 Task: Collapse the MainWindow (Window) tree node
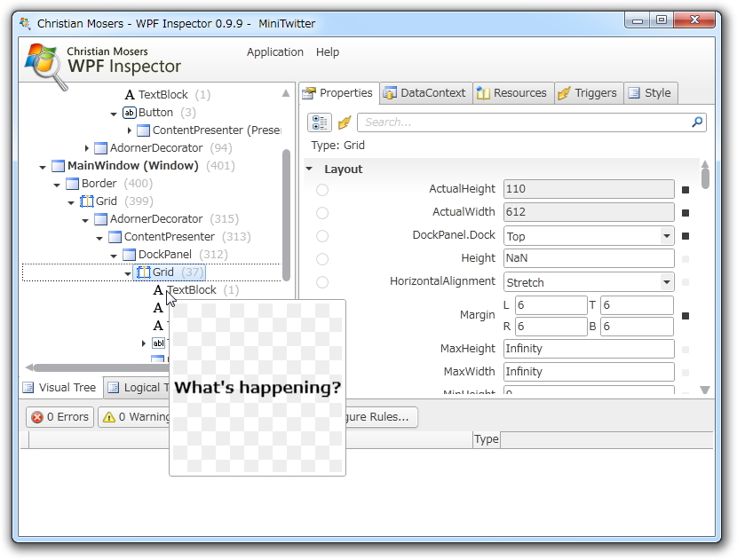[x=43, y=167]
